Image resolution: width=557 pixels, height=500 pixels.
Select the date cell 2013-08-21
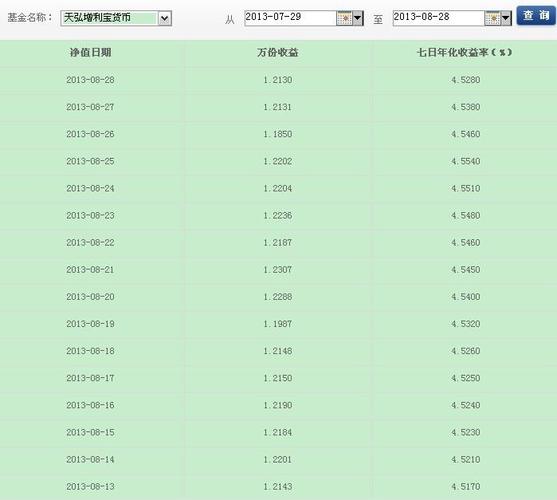pyautogui.click(x=90, y=270)
